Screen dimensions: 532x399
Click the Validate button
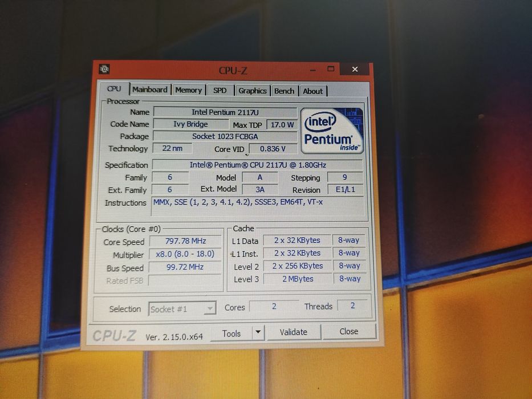click(x=294, y=332)
